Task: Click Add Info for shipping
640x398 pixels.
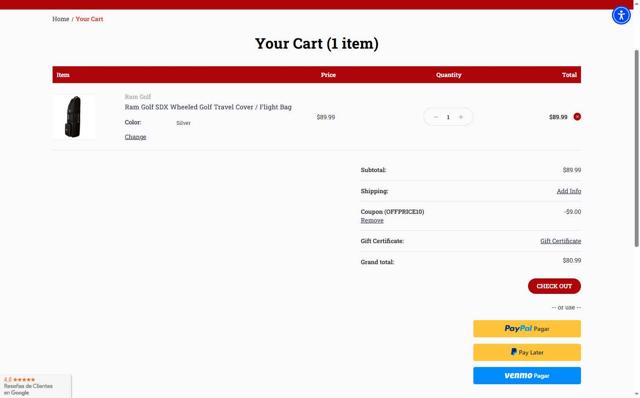Action: (569, 191)
